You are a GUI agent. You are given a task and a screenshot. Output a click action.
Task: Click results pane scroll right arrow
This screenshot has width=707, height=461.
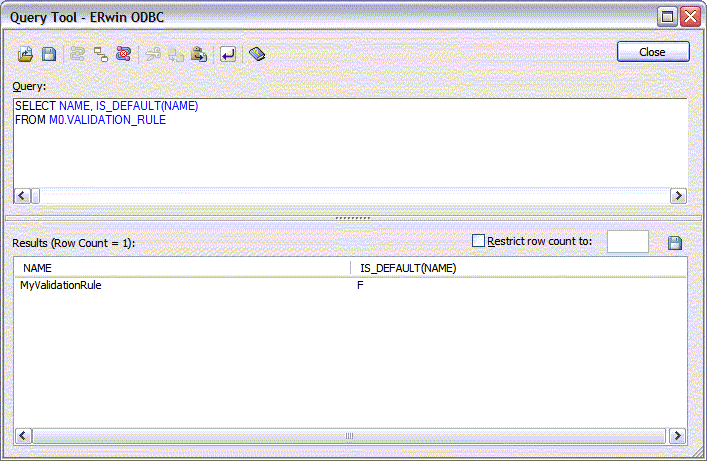(677, 436)
